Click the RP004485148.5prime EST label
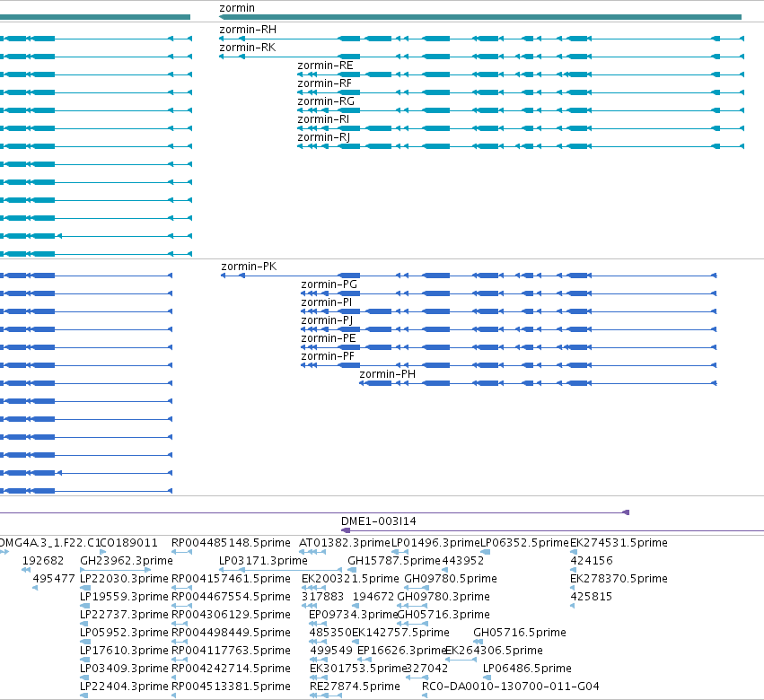764x700 pixels. [231, 543]
